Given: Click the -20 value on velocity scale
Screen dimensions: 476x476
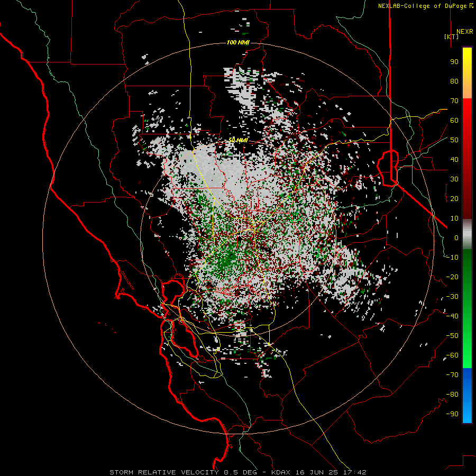Looking at the screenshot, I should click(452, 277).
